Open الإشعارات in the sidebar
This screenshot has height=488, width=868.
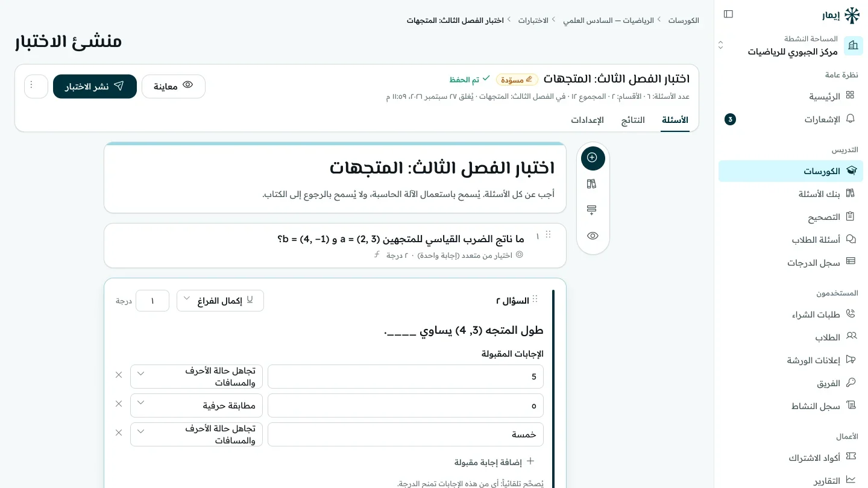(791, 119)
